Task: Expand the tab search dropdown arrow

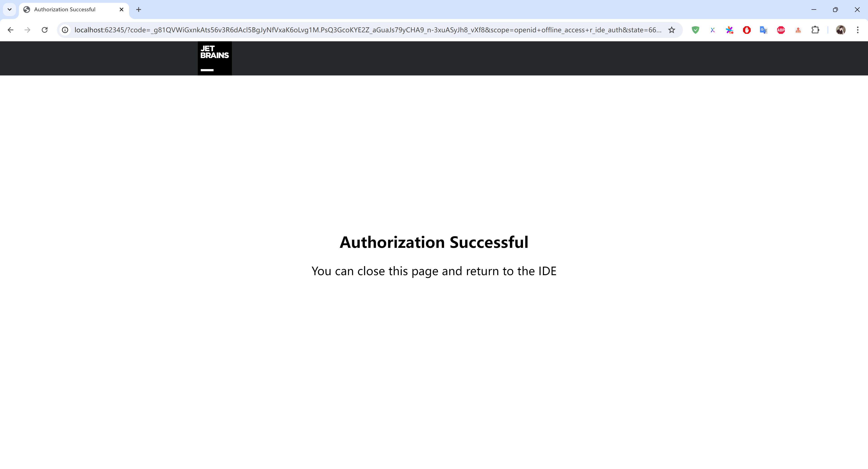Action: tap(9, 9)
